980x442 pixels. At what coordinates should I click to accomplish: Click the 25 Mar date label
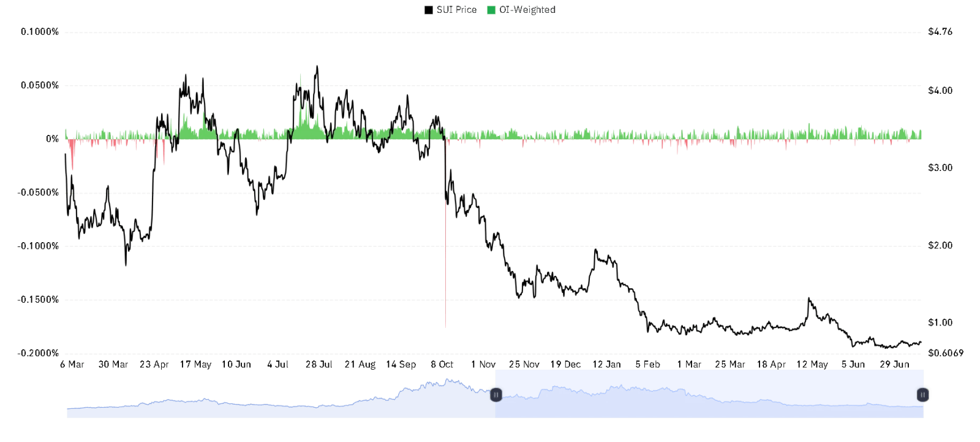(730, 364)
